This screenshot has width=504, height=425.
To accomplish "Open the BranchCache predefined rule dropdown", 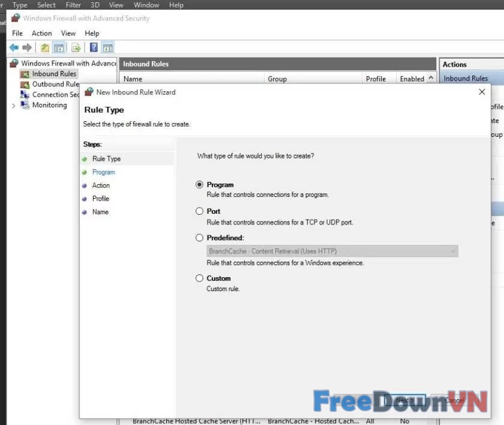I will [x=332, y=251].
